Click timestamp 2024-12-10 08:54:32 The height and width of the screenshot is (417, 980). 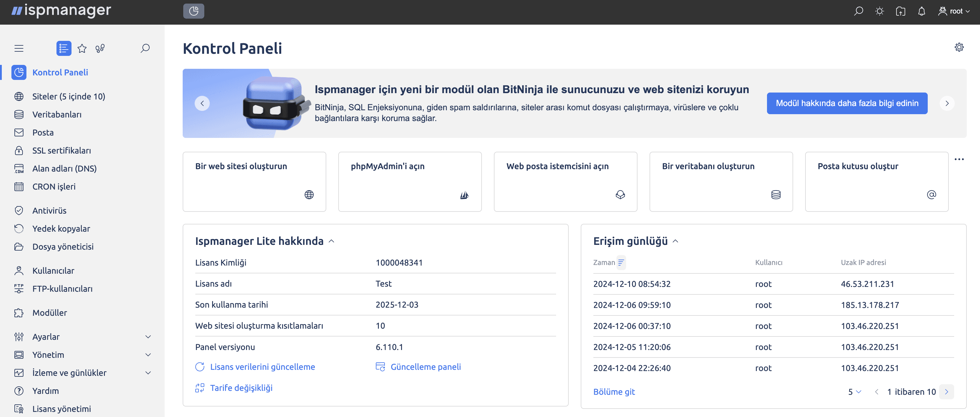point(632,284)
